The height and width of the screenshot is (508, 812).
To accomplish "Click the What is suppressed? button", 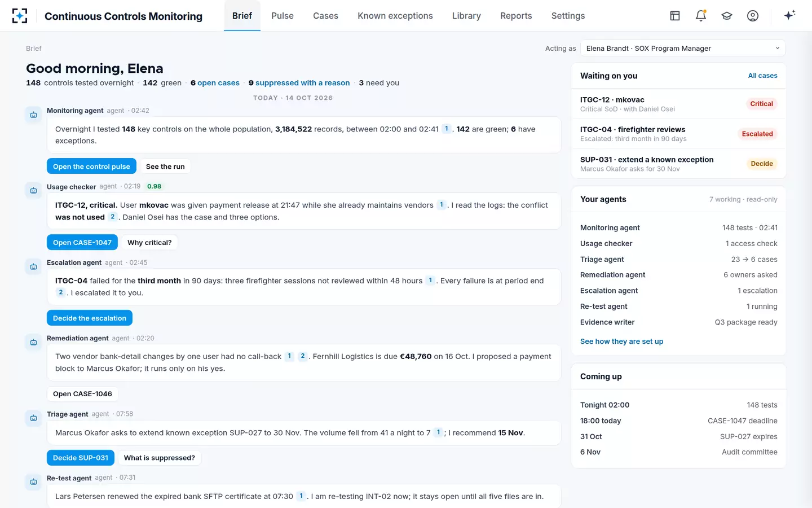I will (160, 458).
